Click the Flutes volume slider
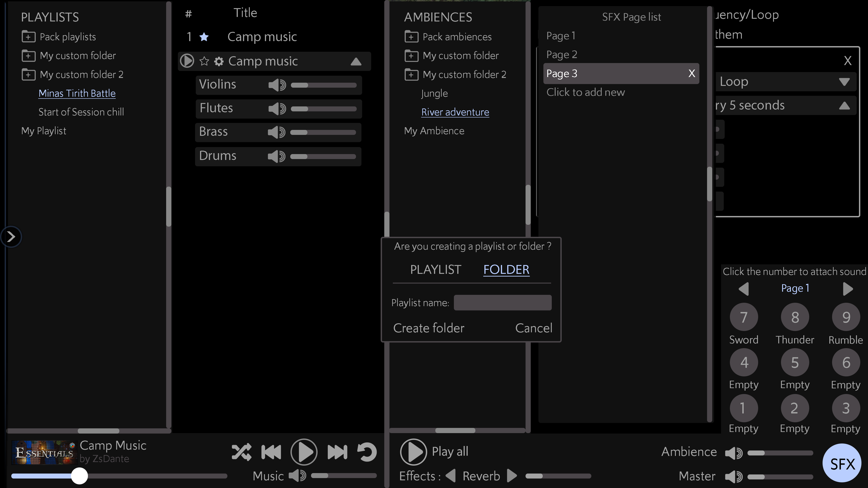The height and width of the screenshot is (488, 868). coord(323,109)
